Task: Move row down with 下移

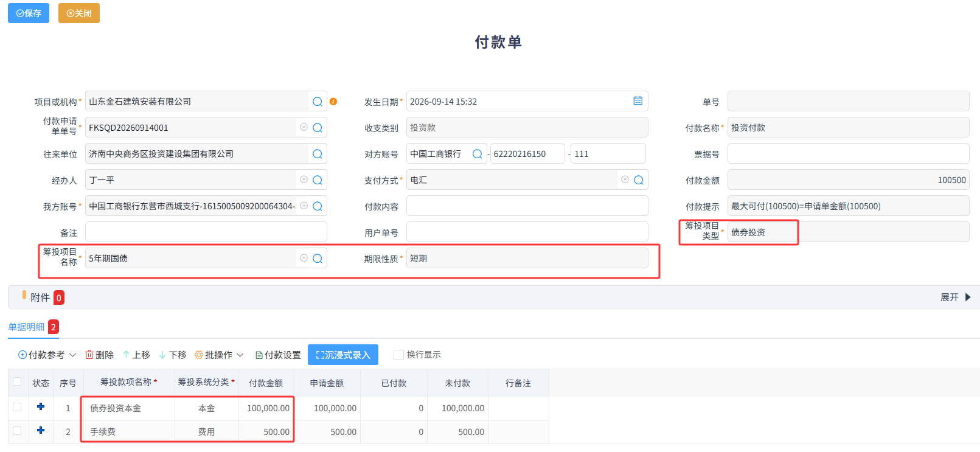Action: (173, 355)
